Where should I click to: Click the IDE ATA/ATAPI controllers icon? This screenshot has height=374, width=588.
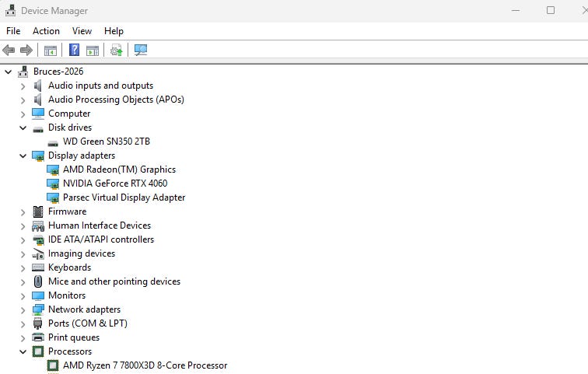(38, 239)
